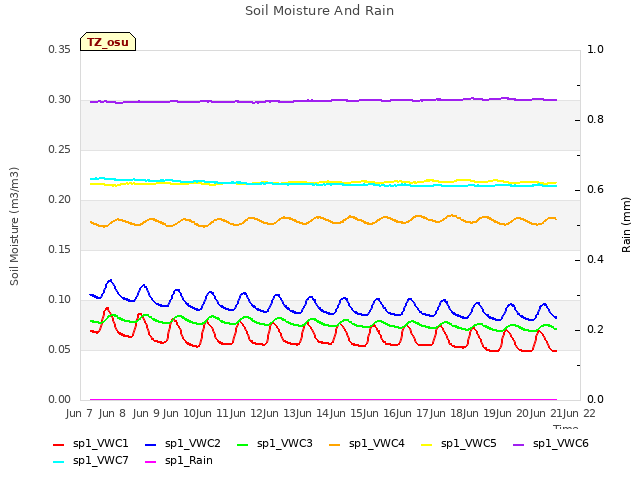The image size is (640, 480).
Task: Click the red sp1_VWC1 legend swatch
Action: [59, 444]
